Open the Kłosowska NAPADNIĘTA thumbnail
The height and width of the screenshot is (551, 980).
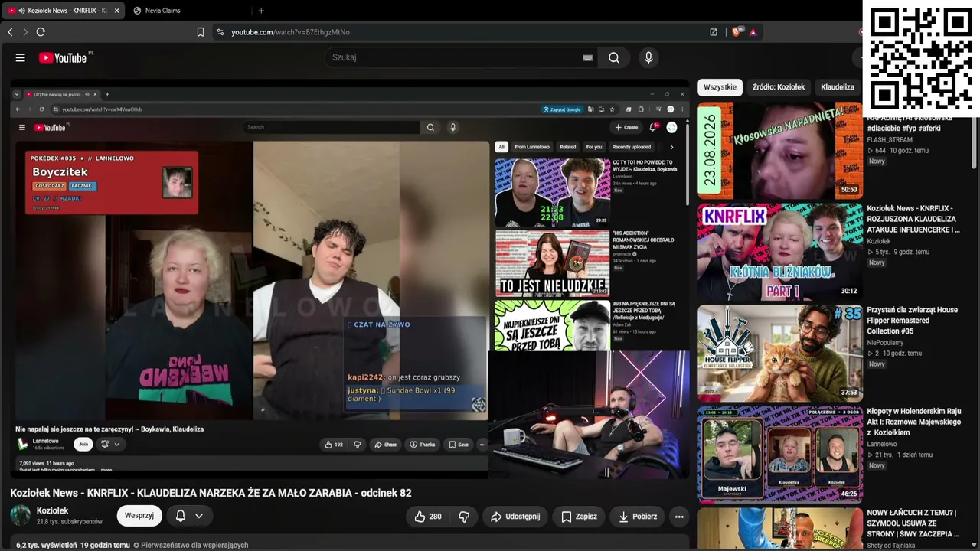tap(780, 151)
